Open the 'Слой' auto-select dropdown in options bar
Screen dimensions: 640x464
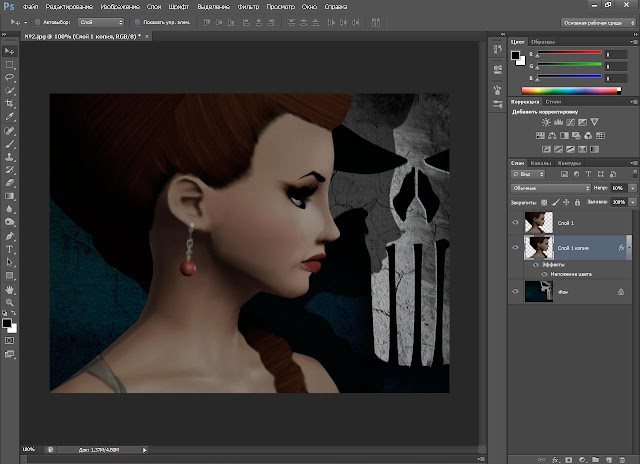[100, 21]
